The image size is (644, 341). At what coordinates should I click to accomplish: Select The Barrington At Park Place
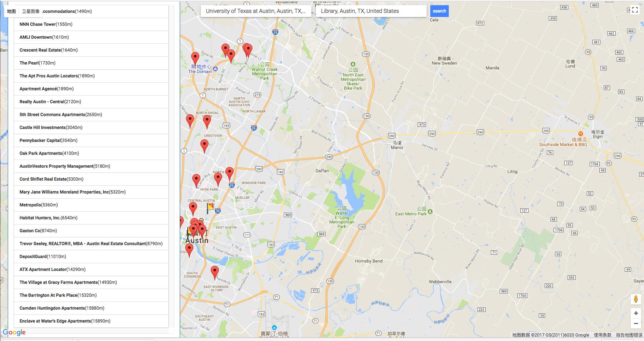(x=91, y=295)
